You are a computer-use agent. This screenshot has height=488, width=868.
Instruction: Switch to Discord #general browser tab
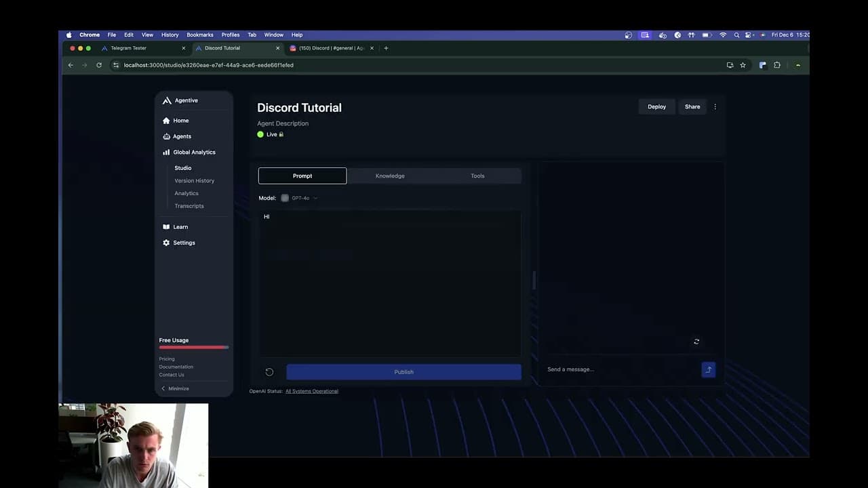(330, 48)
